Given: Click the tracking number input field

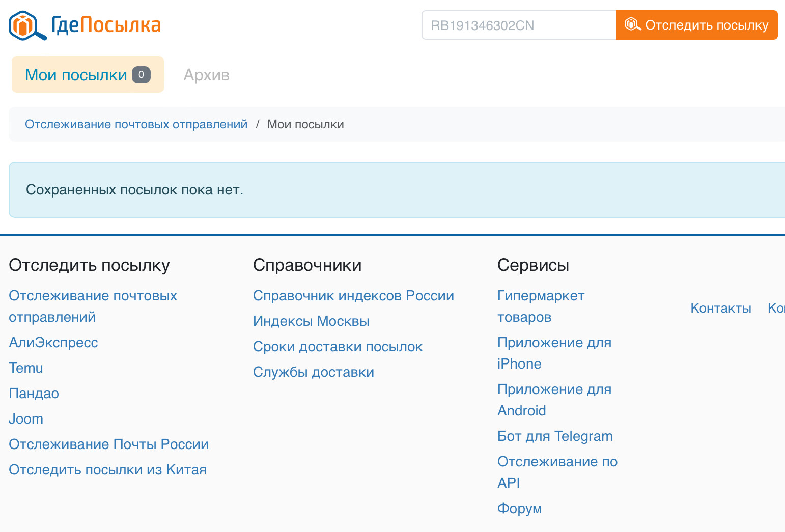Looking at the screenshot, I should (x=519, y=25).
